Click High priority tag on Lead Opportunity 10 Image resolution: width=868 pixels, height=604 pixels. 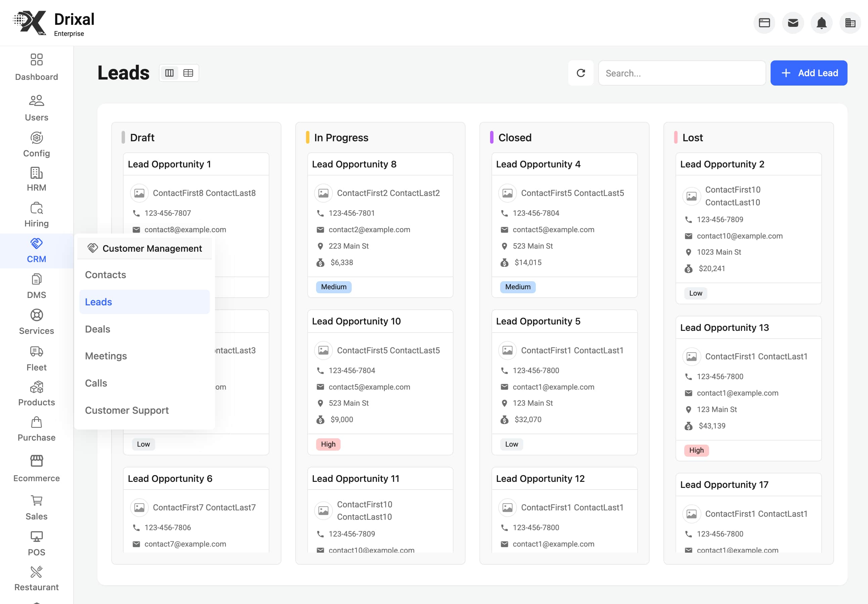click(328, 444)
